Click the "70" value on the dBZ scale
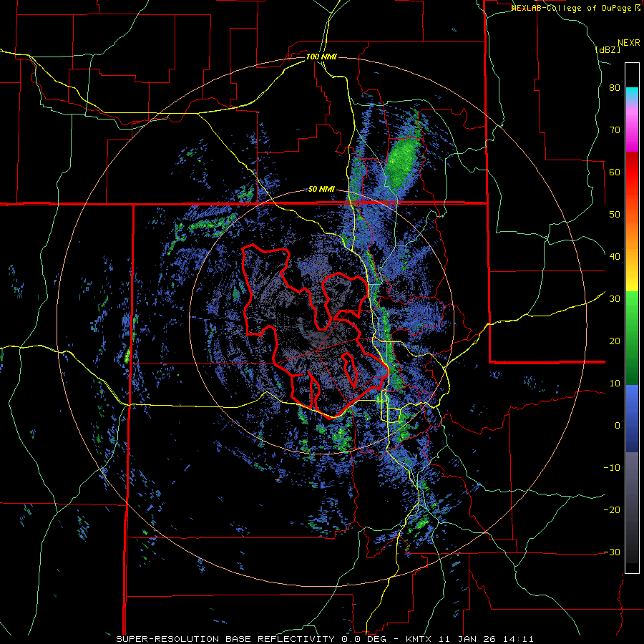The width and height of the screenshot is (644, 644). (615, 130)
